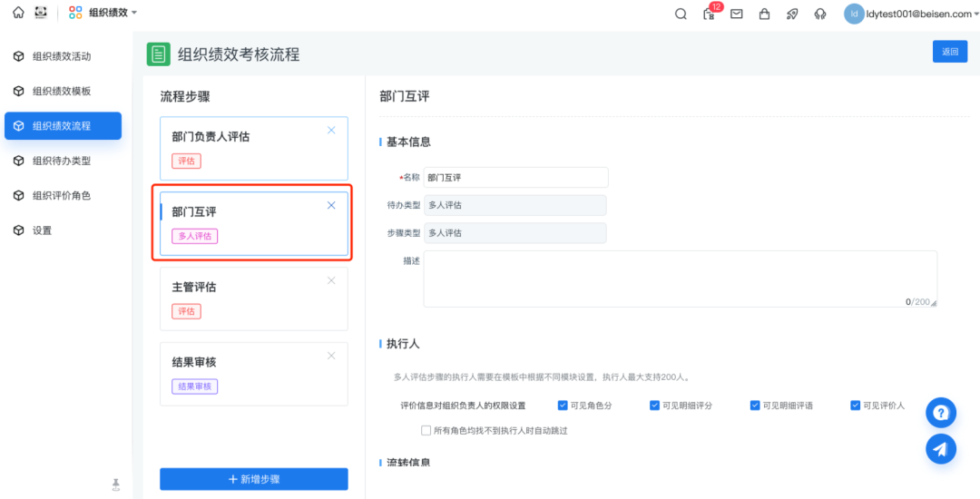Image resolution: width=980 pixels, height=499 pixels.
Task: Click the 基本信息 section heading
Action: (408, 142)
